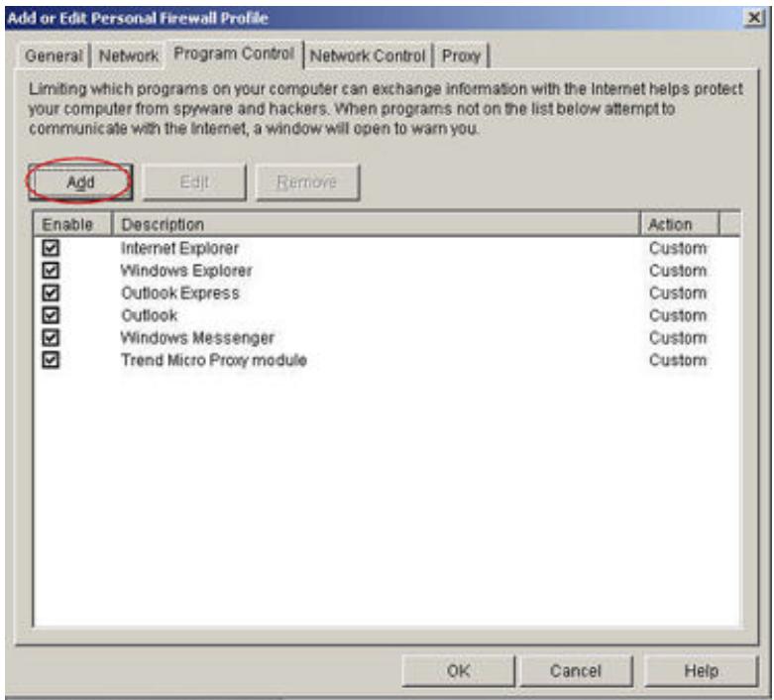Uncheck the Internet Explorer enable checkbox
Viewport: 774px width, 700px height.
coord(51,248)
